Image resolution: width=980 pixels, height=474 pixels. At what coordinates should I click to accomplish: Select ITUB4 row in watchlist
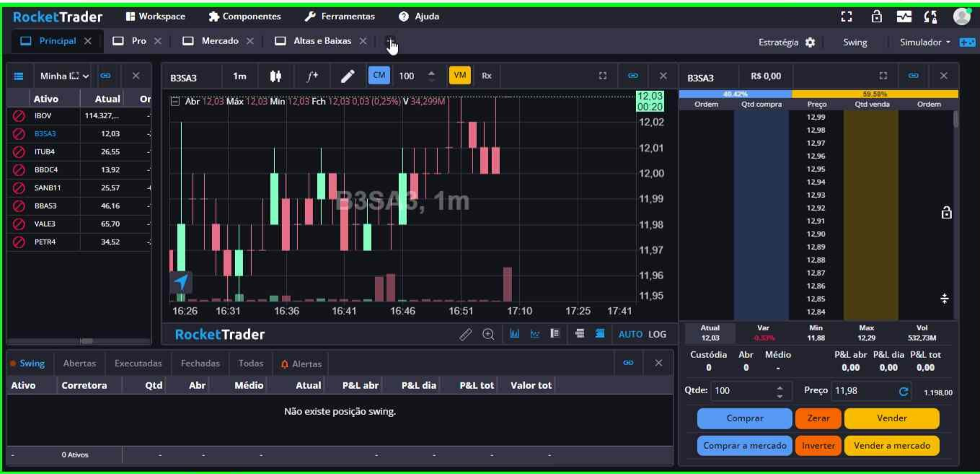coord(79,152)
